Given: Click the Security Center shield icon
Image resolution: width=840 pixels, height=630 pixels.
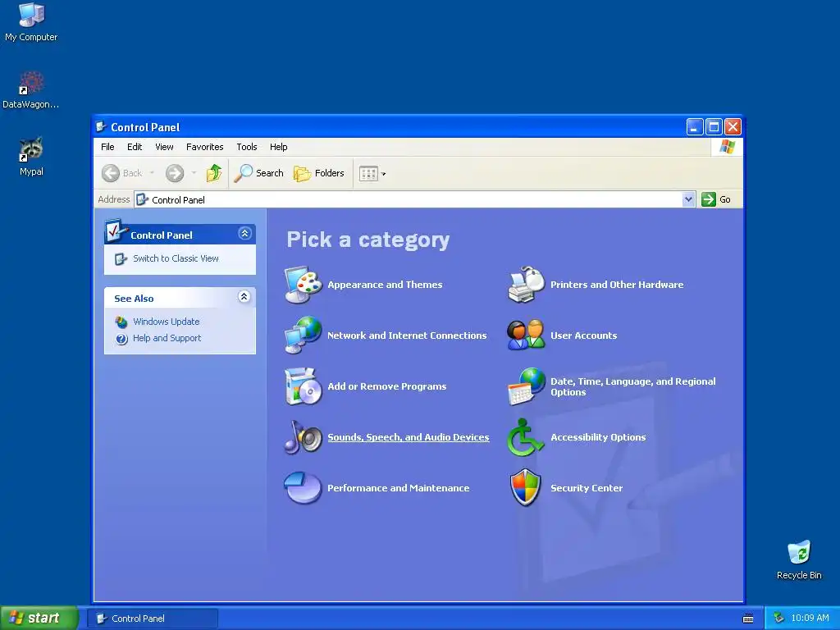Looking at the screenshot, I should click(526, 487).
